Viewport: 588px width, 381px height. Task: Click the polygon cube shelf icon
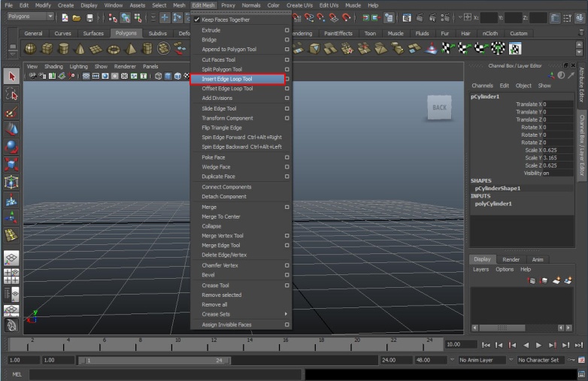[47, 48]
